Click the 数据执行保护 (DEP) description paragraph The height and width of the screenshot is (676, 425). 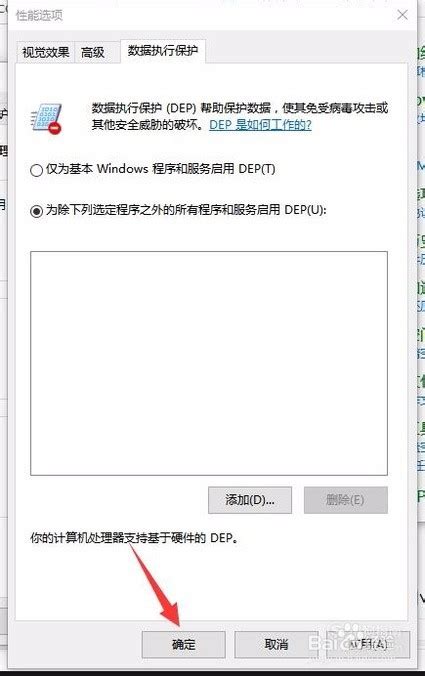tap(240, 116)
